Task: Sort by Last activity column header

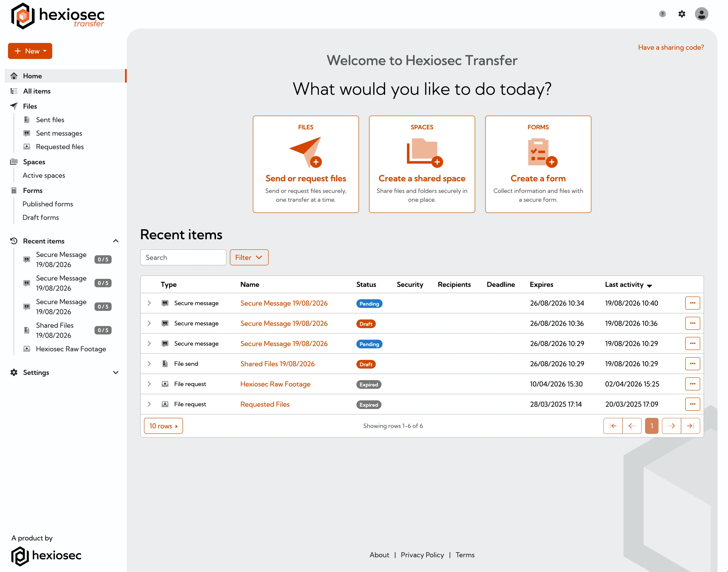Action: pyautogui.click(x=628, y=285)
